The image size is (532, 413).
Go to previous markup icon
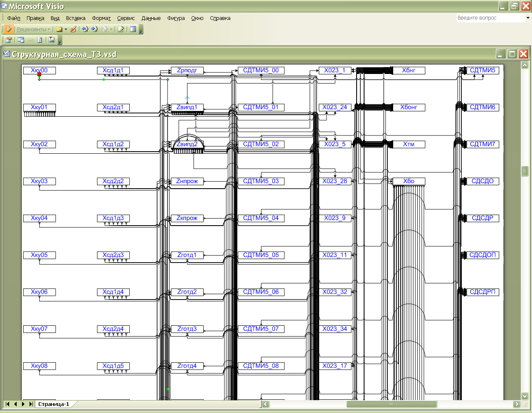(85, 29)
